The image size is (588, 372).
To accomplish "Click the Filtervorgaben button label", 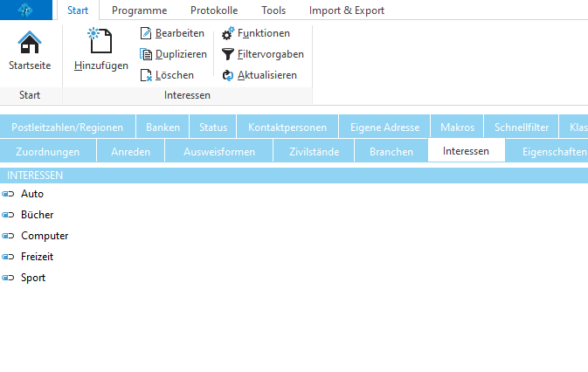I will click(x=271, y=54).
